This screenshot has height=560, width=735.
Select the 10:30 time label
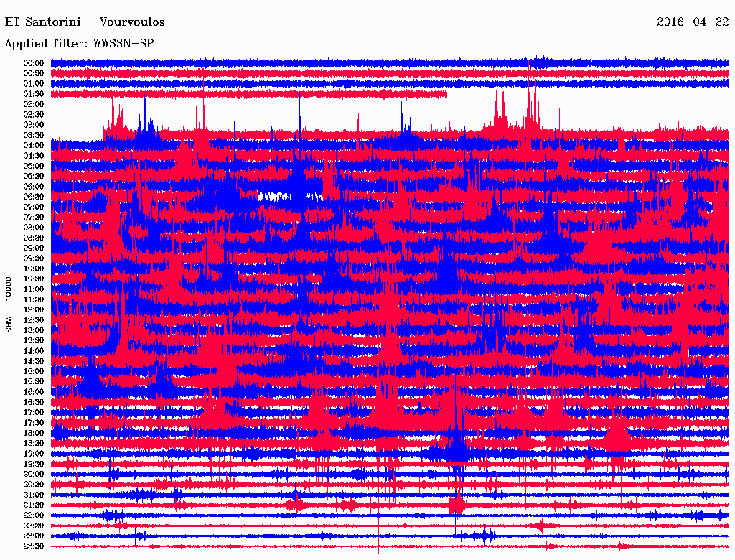(34, 279)
